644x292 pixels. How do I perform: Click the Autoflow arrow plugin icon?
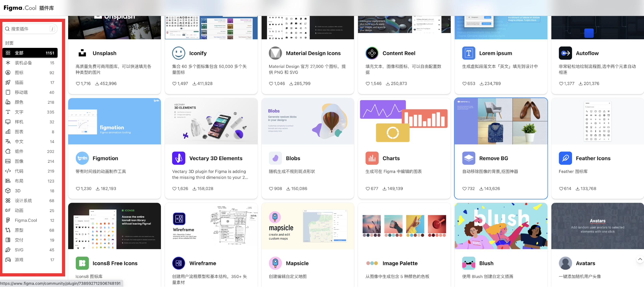point(565,53)
